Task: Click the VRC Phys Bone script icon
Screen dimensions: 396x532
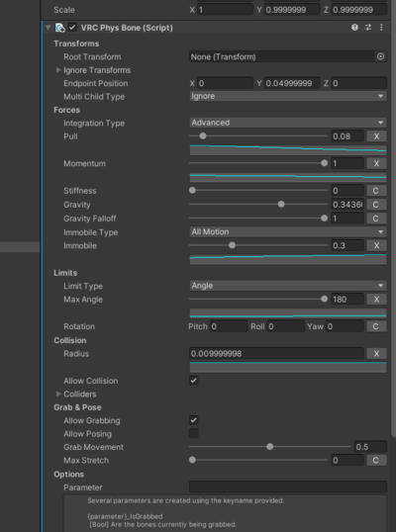Action: click(59, 28)
